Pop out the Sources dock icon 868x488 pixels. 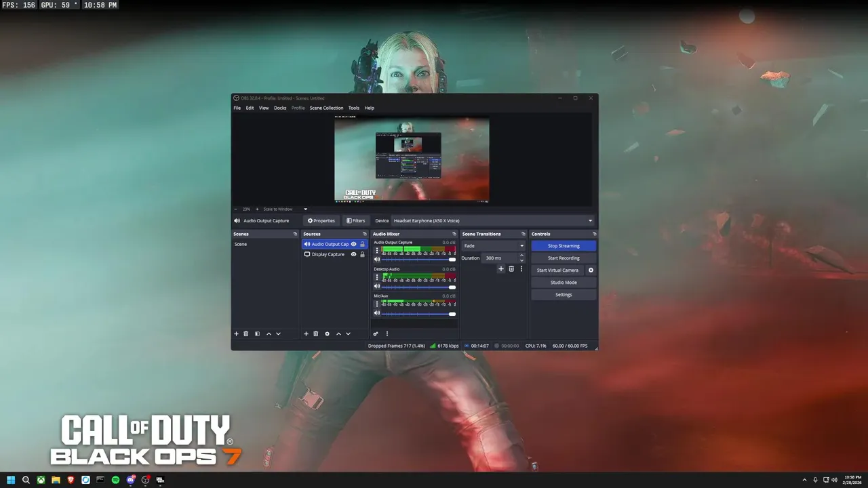pyautogui.click(x=365, y=234)
